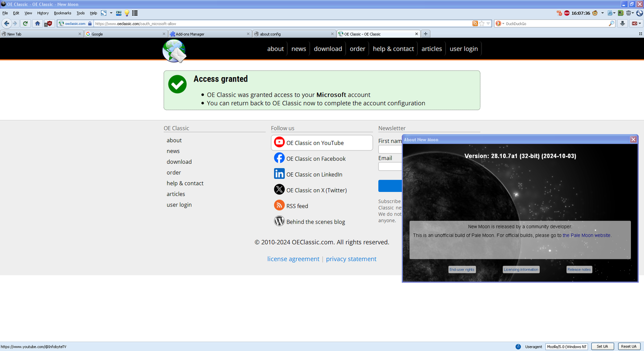Viewport: 644px width, 351px height.
Task: Click the Forward navigation arrow
Action: tap(15, 23)
